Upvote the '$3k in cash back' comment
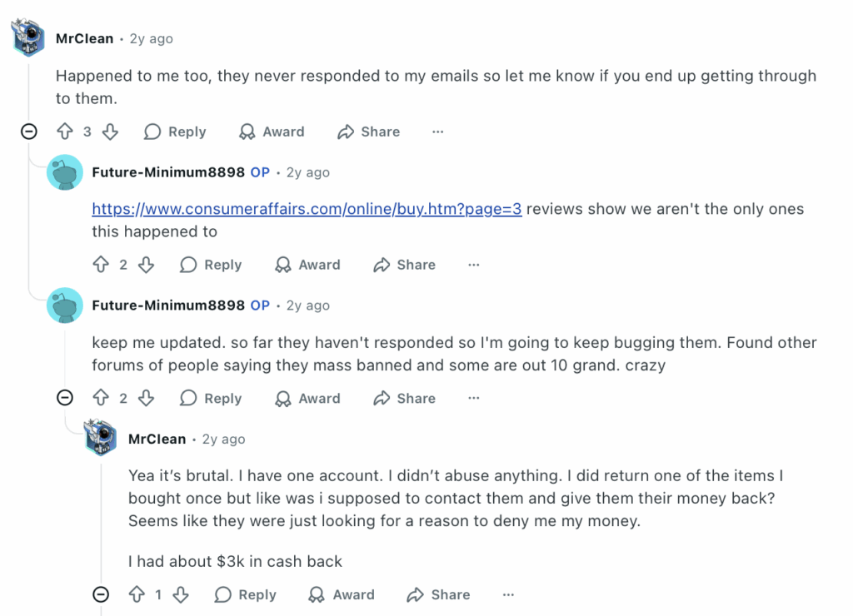Screen dimensions: 853x616 [137, 594]
